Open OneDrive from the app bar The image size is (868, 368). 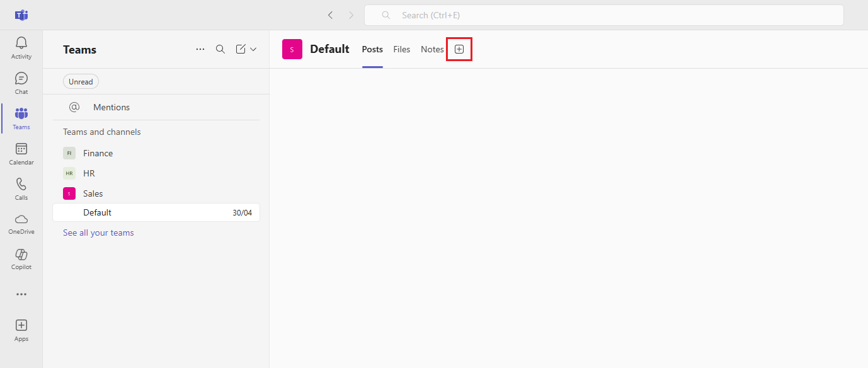click(x=21, y=224)
